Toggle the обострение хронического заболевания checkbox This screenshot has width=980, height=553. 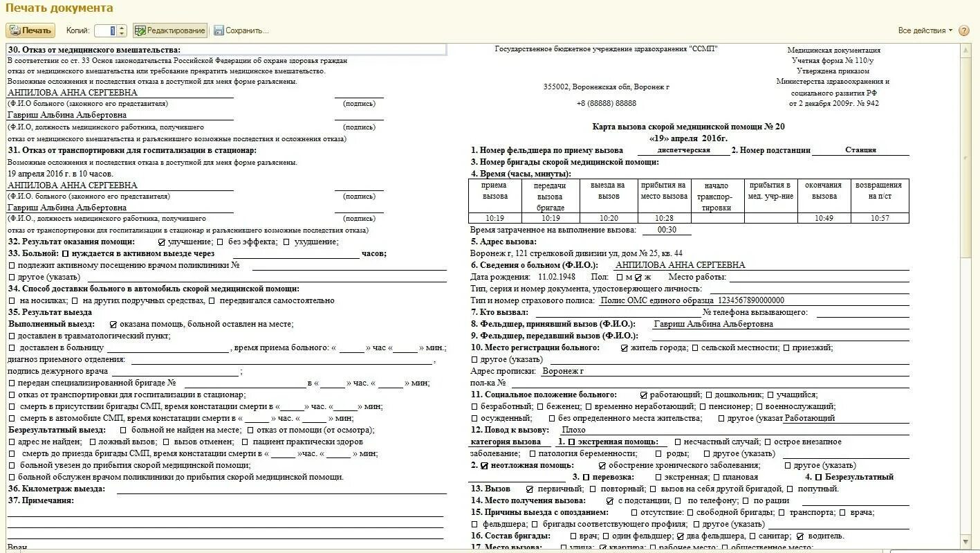[x=602, y=466]
